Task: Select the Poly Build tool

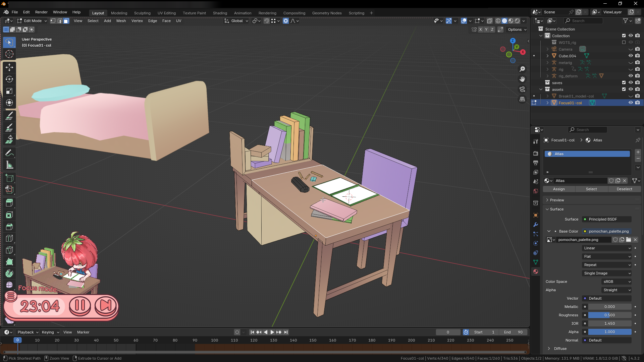Action: click(9, 262)
